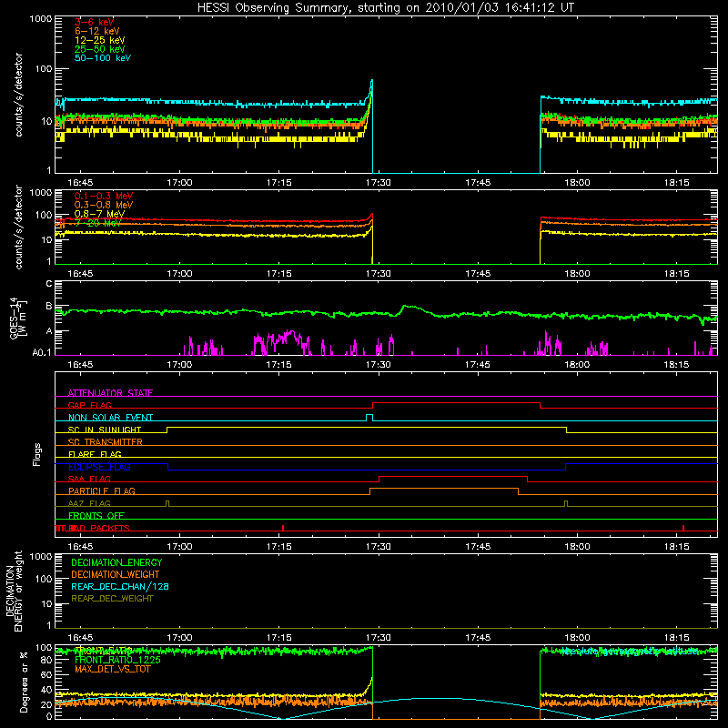Click the raised GAP_FLAG segment
728x728 pixels.
click(457, 403)
